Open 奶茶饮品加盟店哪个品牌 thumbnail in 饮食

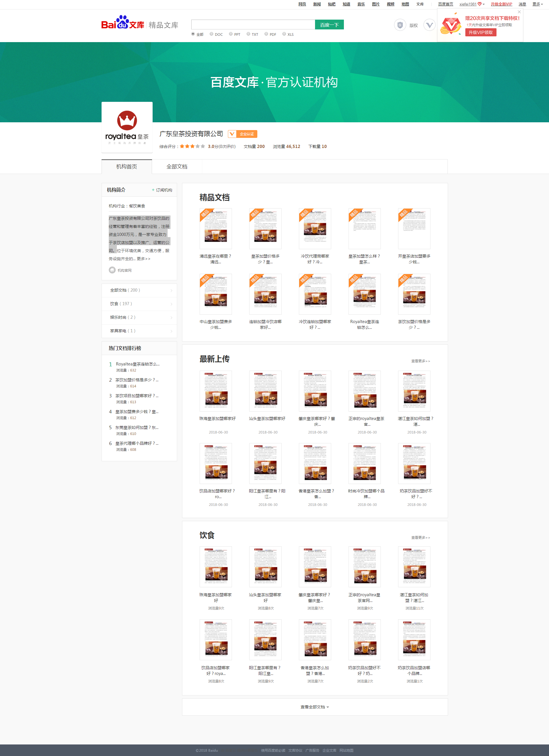pyautogui.click(x=414, y=640)
